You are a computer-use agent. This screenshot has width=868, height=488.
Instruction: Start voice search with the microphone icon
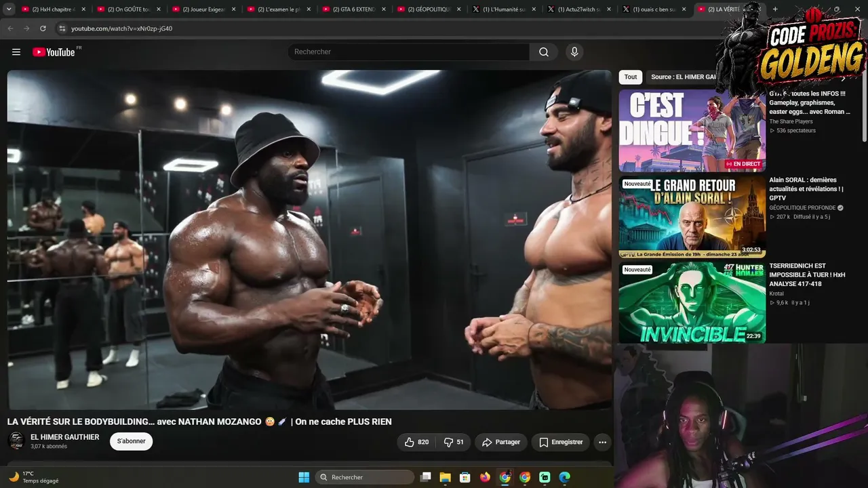pos(574,52)
